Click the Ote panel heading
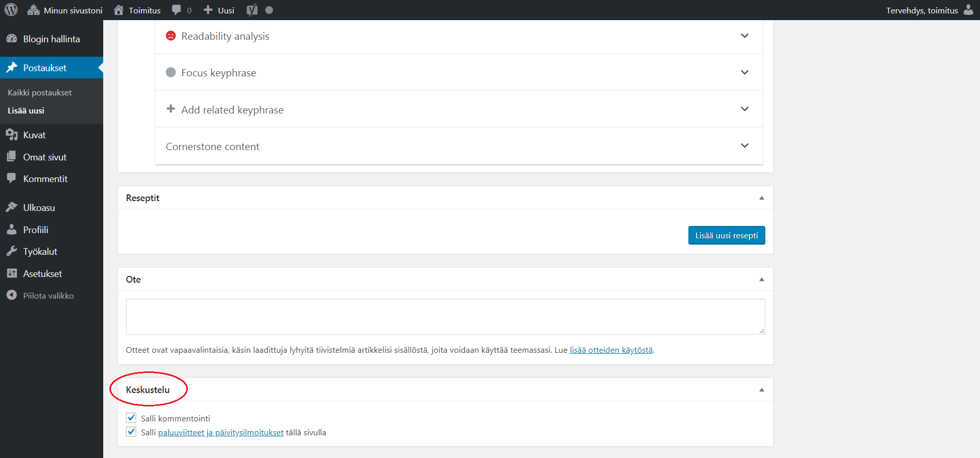Screen dimensions: 980x458 coord(133,279)
